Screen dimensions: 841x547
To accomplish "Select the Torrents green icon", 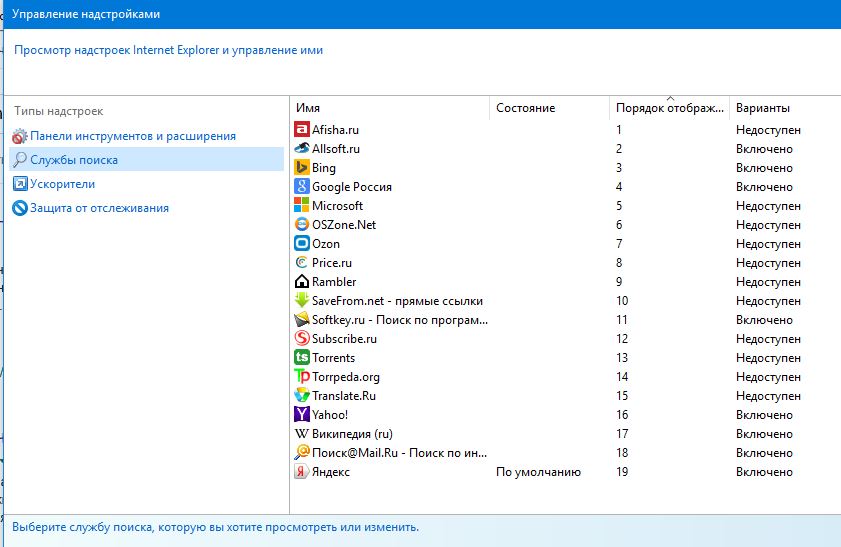I will [x=302, y=358].
